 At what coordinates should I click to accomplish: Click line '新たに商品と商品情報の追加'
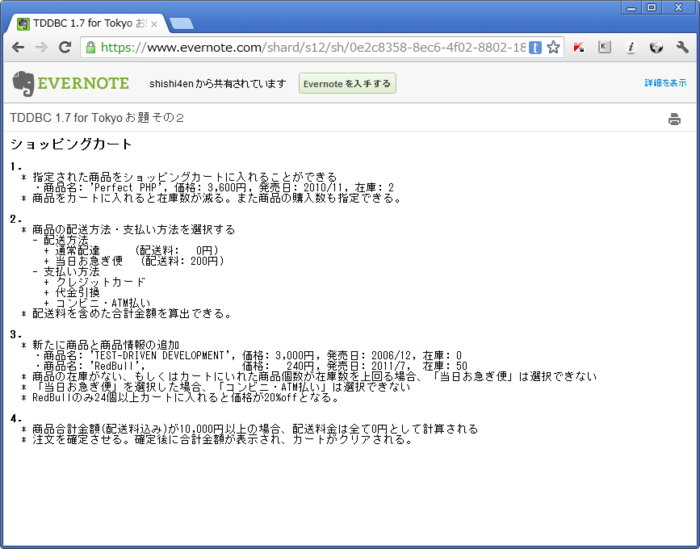point(100,345)
